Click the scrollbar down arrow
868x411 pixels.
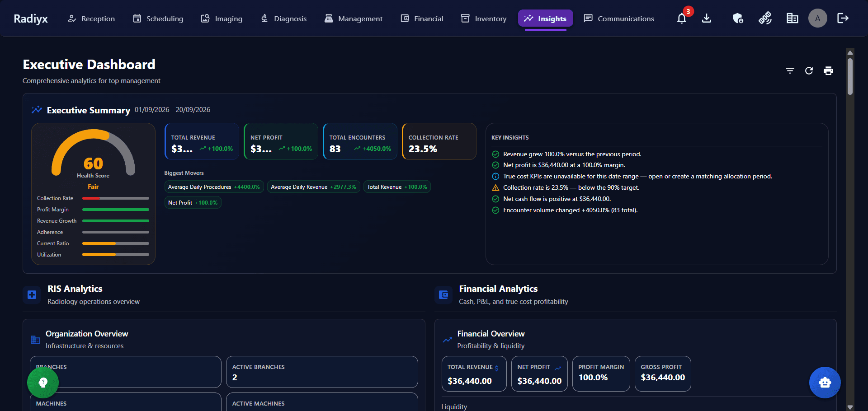[x=850, y=407]
